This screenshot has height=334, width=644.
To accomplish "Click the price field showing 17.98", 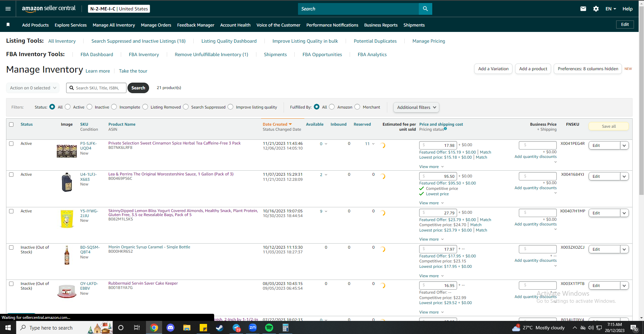I will coord(438,145).
